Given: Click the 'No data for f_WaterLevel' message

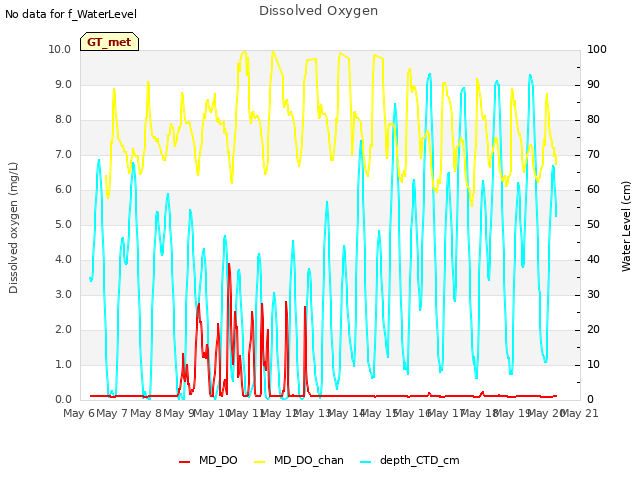Looking at the screenshot, I should tap(71, 14).
